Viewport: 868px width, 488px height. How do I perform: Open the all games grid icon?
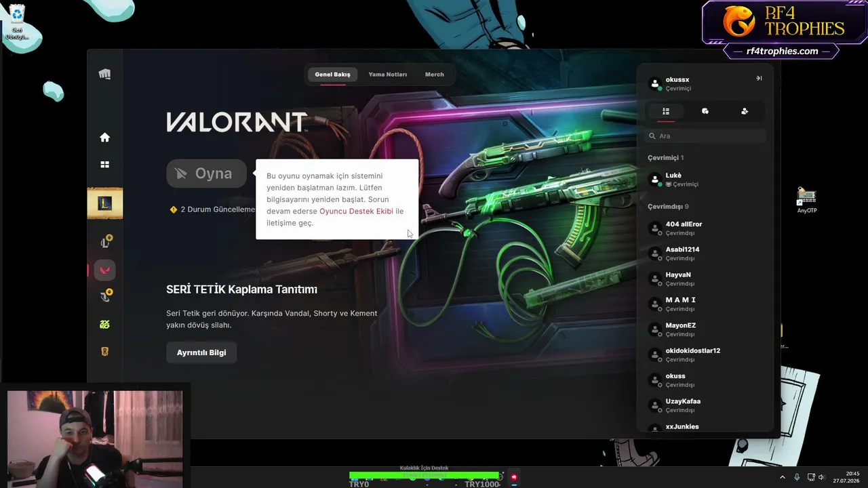pos(104,165)
